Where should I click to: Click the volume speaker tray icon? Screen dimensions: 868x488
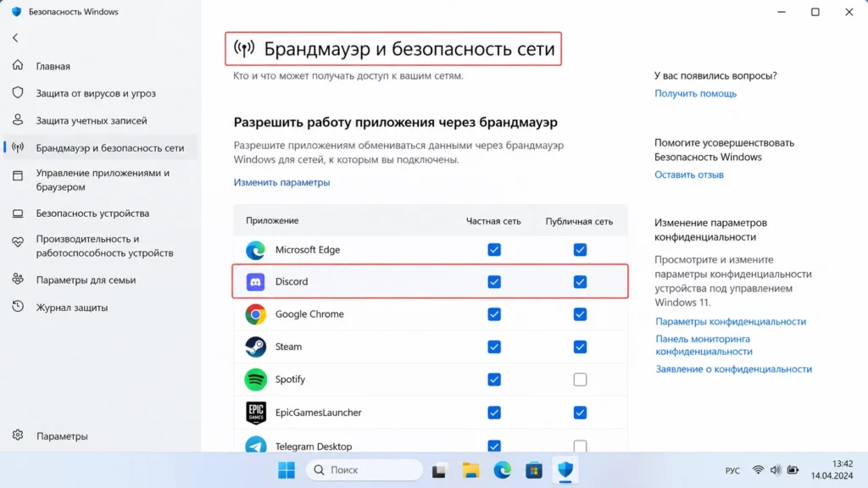(775, 469)
